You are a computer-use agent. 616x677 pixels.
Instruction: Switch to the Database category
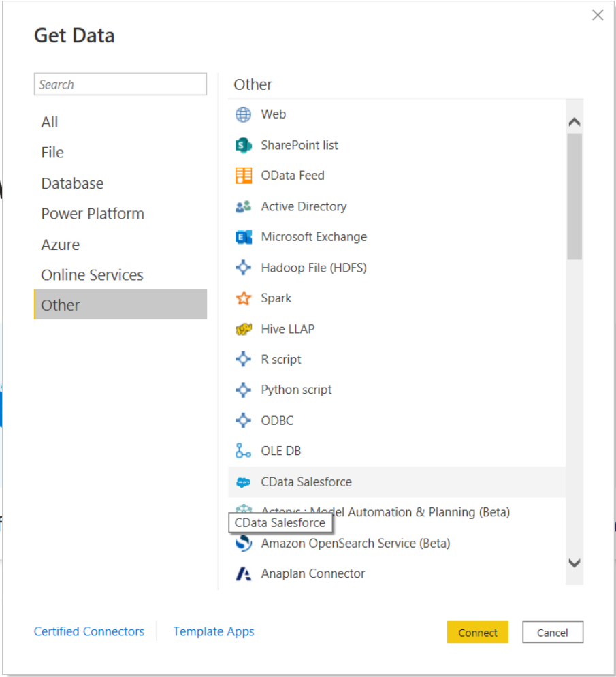pos(72,183)
